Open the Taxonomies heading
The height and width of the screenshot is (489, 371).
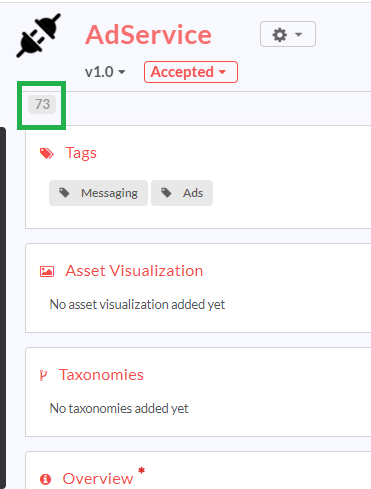coord(101,375)
